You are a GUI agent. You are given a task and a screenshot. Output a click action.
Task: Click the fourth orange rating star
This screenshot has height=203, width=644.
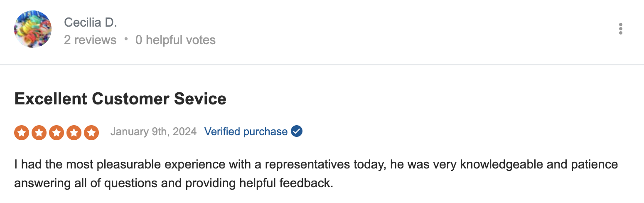pos(74,133)
